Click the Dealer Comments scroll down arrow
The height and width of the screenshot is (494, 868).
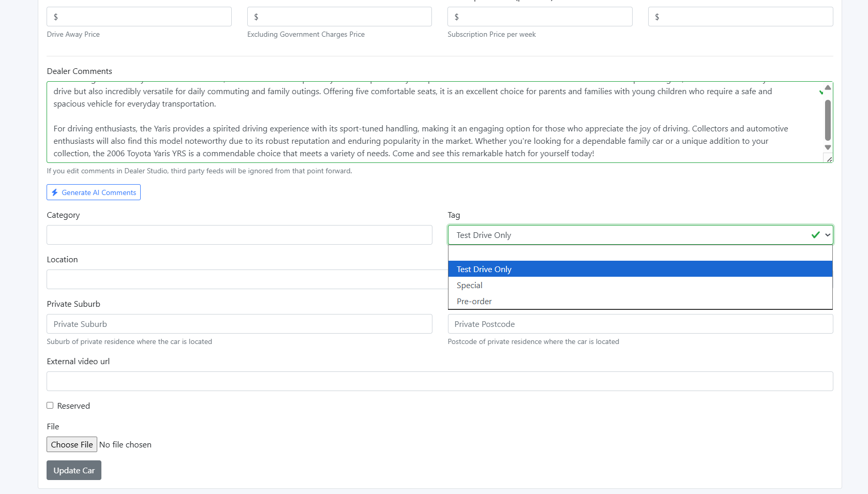[x=828, y=147]
